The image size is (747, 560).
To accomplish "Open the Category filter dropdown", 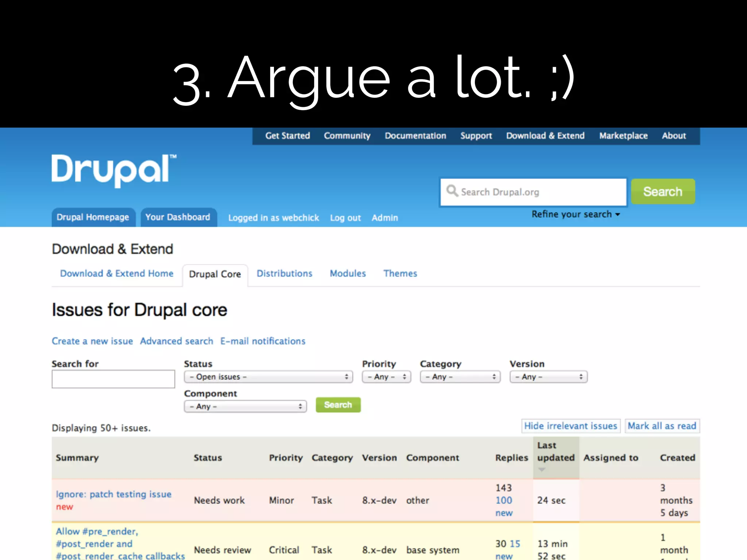I will [x=460, y=377].
